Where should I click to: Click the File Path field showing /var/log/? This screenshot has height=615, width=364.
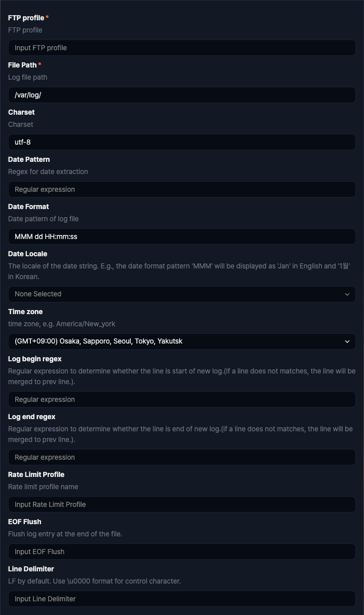(x=182, y=95)
